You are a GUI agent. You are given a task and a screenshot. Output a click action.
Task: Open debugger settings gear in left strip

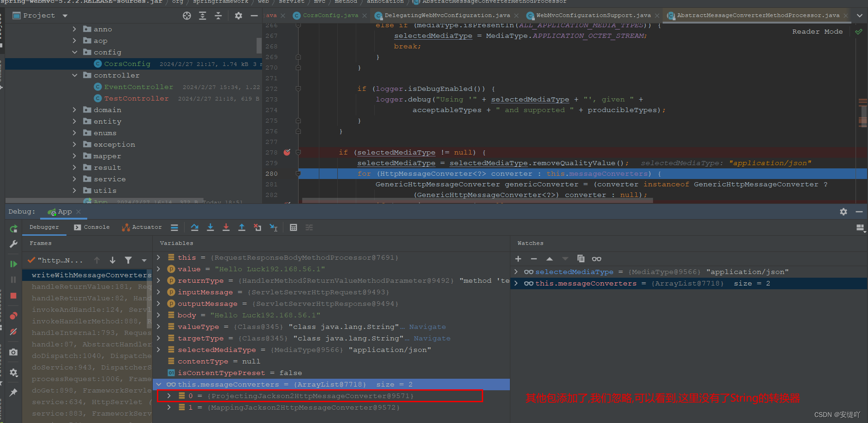tap(13, 372)
